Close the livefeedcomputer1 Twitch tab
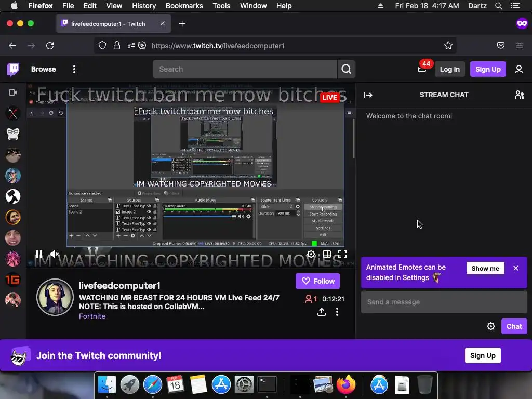 [x=163, y=23]
